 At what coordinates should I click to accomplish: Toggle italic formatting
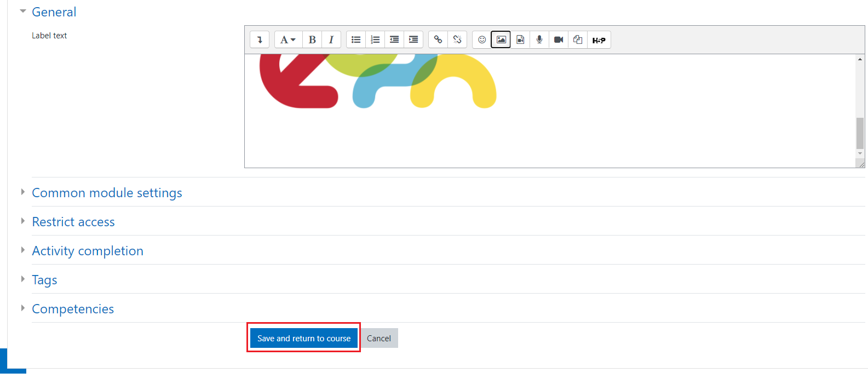pos(331,39)
